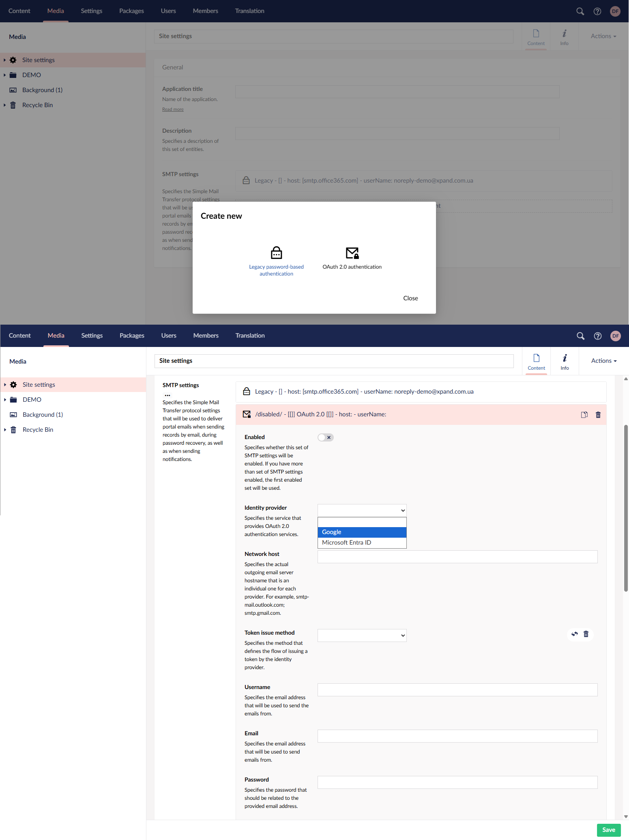The height and width of the screenshot is (840, 629).
Task: Delete the disabled OAuth 2.0 SMTP entry
Action: (598, 415)
